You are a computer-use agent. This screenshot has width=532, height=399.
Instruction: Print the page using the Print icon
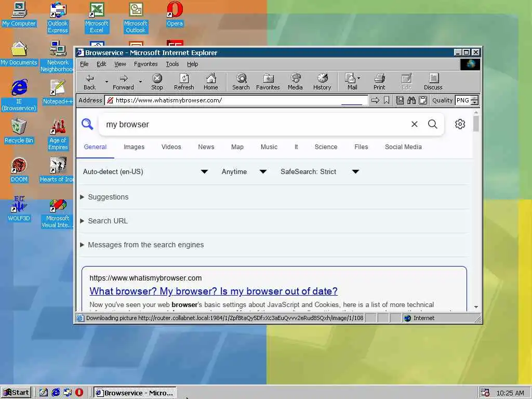[379, 82]
